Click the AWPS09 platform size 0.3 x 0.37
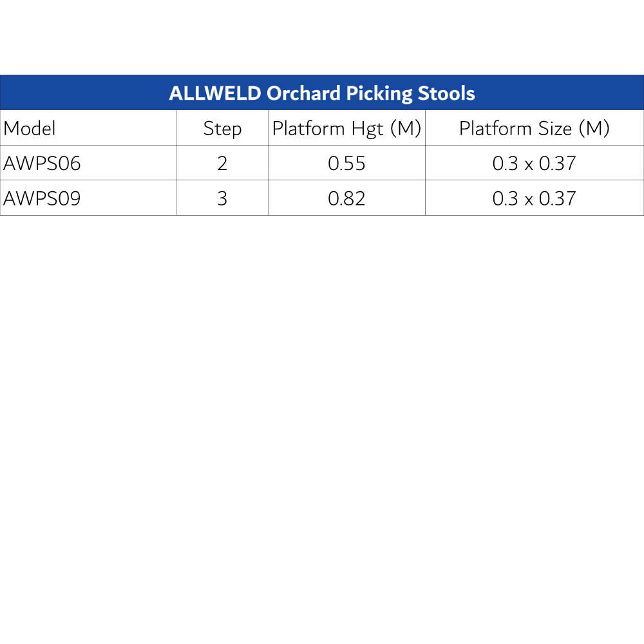 (x=534, y=198)
